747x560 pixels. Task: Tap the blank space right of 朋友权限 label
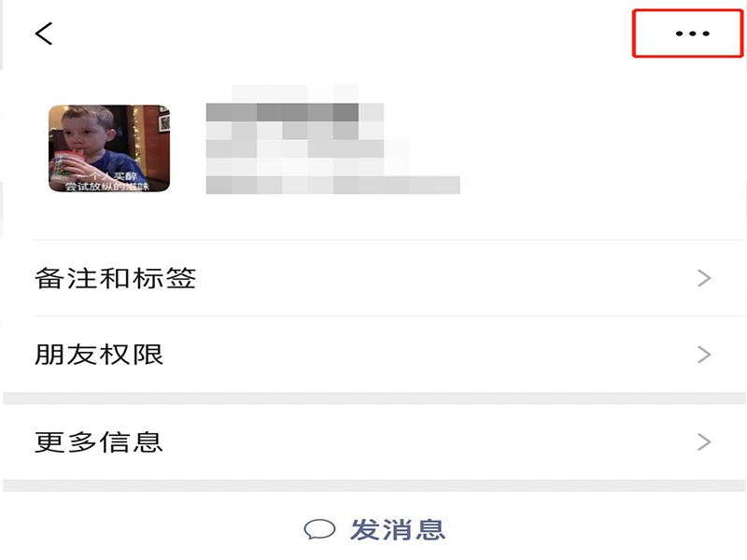coord(430,355)
